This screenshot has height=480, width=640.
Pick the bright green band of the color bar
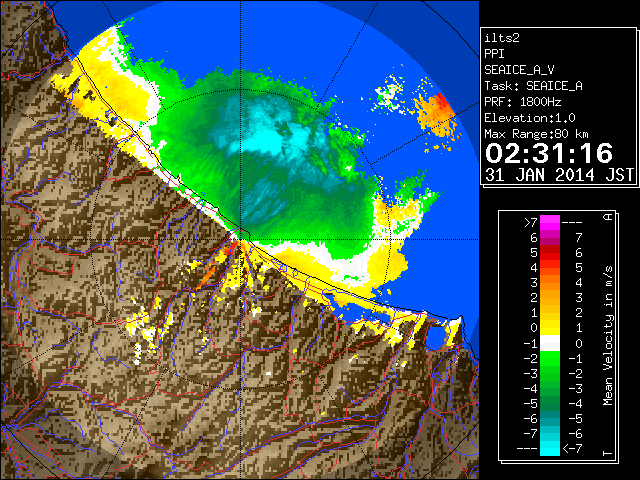point(550,359)
